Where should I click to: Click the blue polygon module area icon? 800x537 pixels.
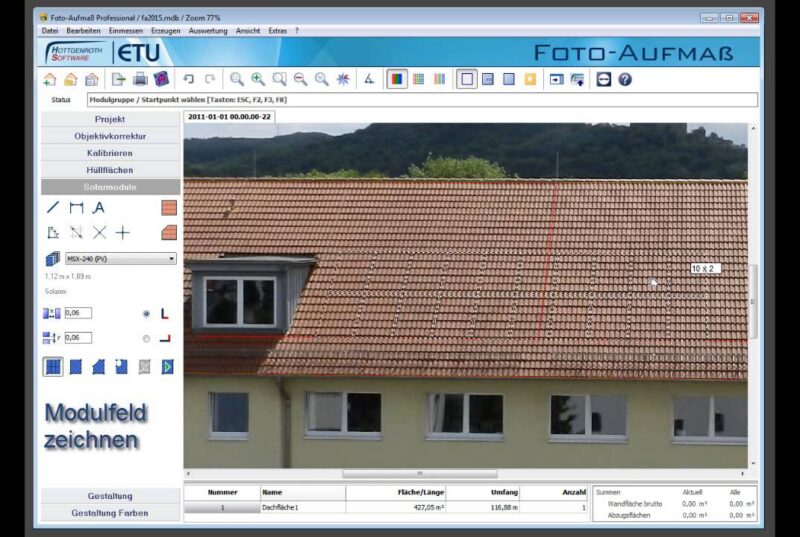98,367
